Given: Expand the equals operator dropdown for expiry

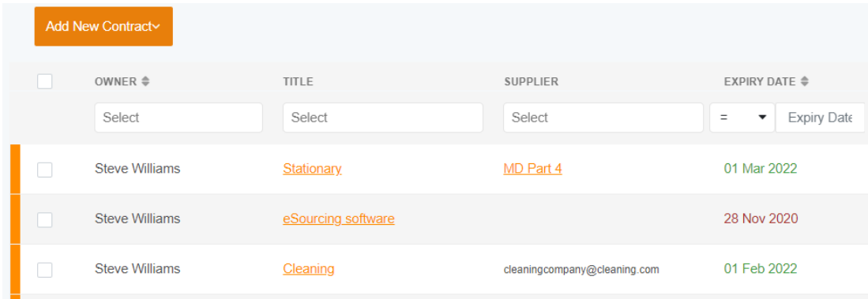Looking at the screenshot, I should (742, 118).
